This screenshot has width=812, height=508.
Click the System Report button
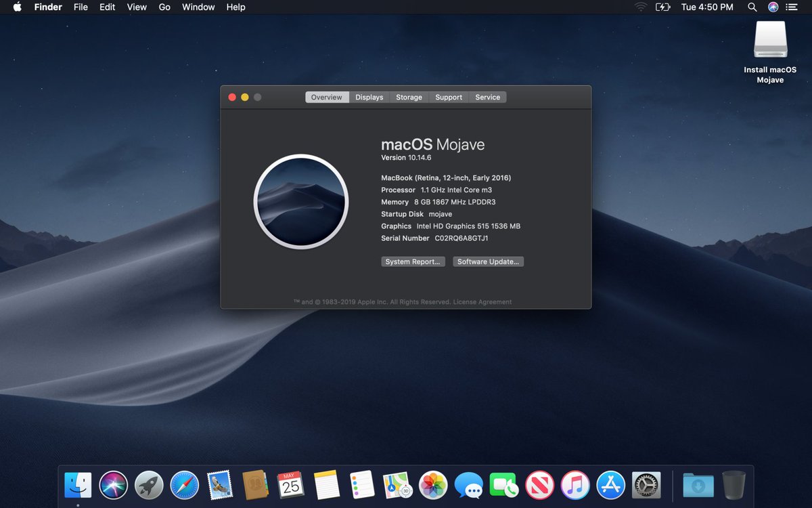[413, 261]
